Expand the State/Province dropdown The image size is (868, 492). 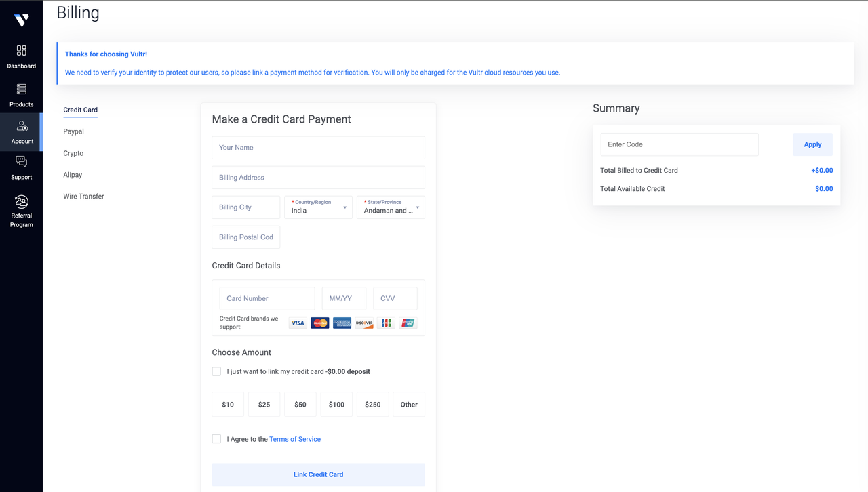point(391,207)
